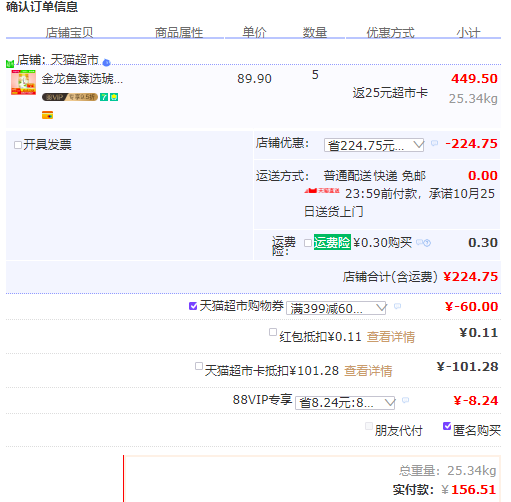Click the 普通配送 快递 免邮 shipping text

pos(375,176)
